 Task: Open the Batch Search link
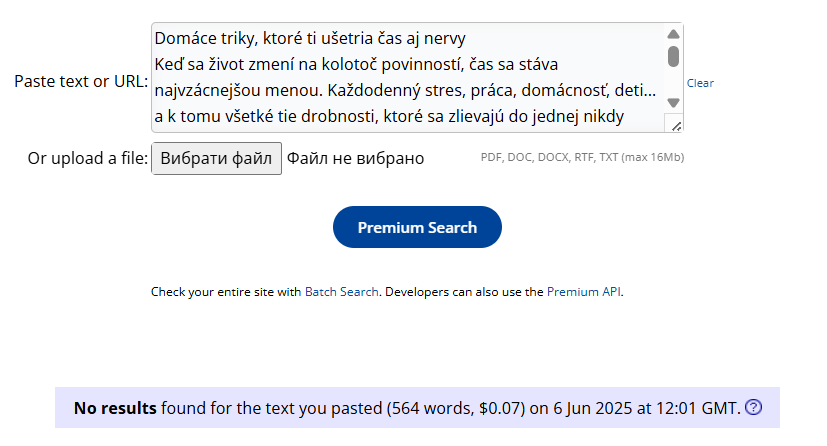pyautogui.click(x=342, y=292)
